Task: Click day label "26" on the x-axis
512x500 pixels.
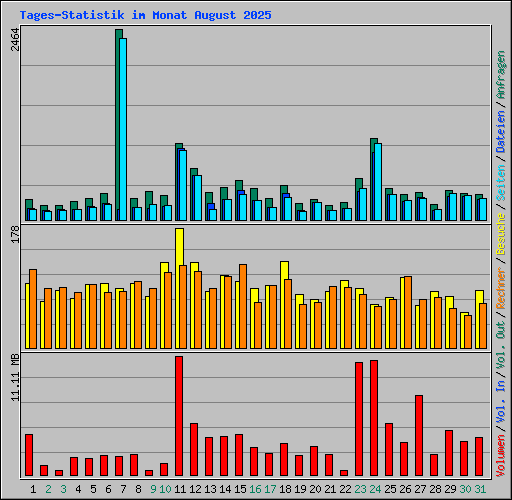Action: 405,489
